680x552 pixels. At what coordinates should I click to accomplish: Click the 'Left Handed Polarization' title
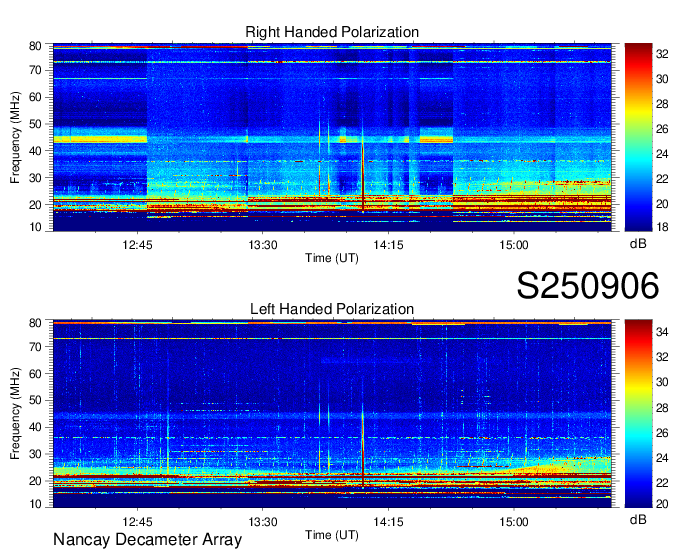point(332,309)
